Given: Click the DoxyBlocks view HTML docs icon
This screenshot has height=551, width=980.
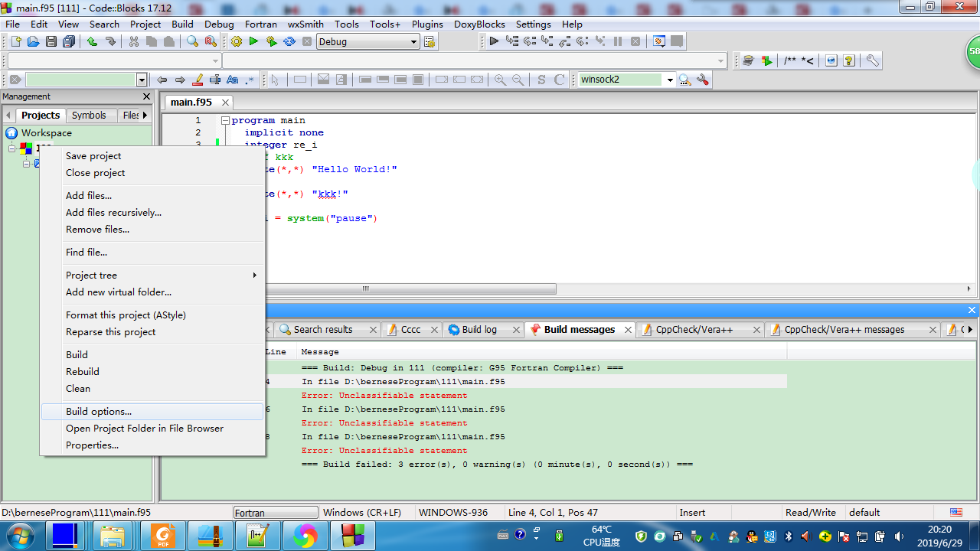Looking at the screenshot, I should click(831, 60).
